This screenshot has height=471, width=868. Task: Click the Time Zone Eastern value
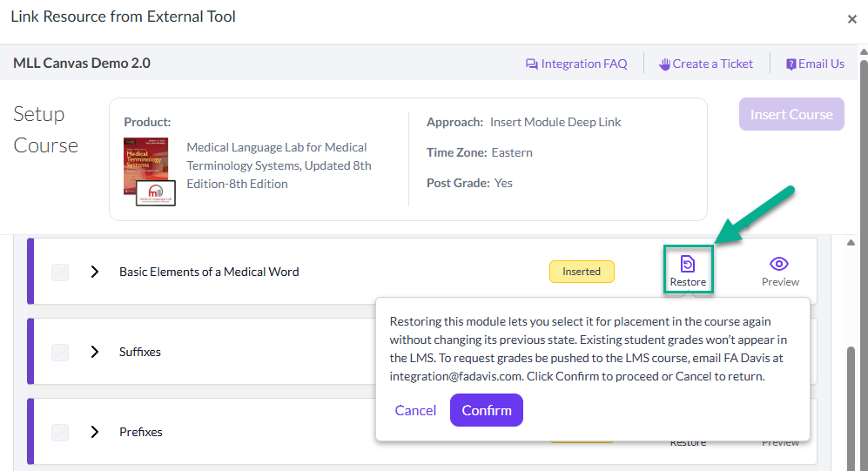pos(512,152)
